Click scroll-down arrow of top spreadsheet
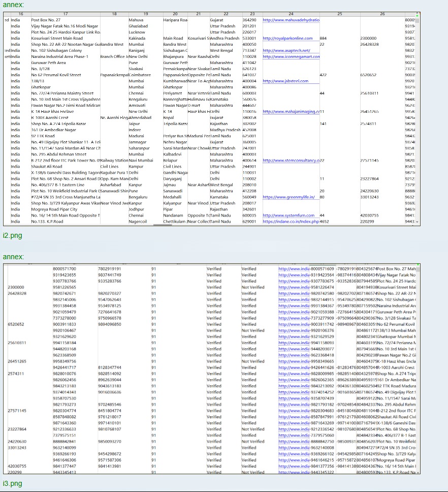Viewport: 448px width, 492px height. (x=418, y=221)
